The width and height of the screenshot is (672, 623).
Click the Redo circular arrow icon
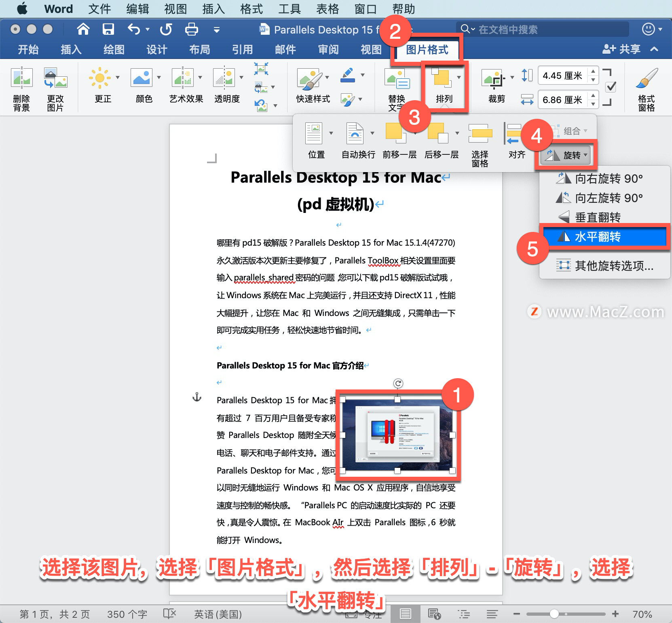pos(166,29)
